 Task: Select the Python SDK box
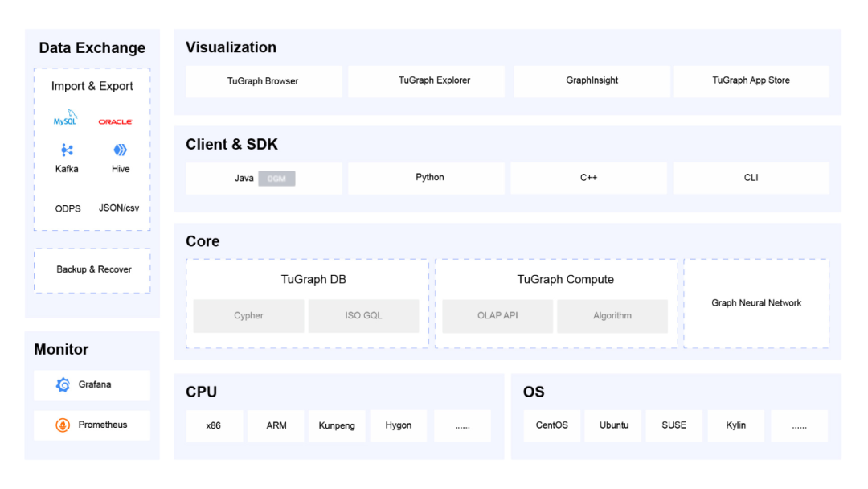tap(426, 179)
